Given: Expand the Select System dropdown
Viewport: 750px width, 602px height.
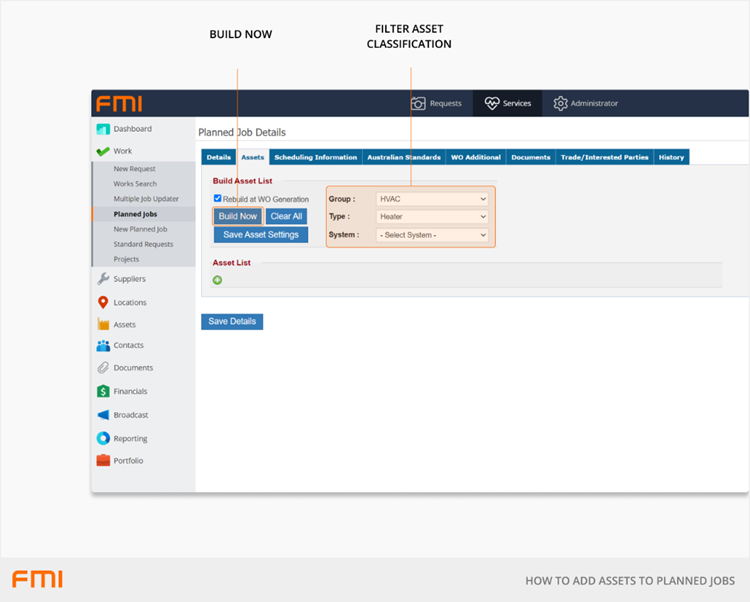Looking at the screenshot, I should (x=432, y=235).
